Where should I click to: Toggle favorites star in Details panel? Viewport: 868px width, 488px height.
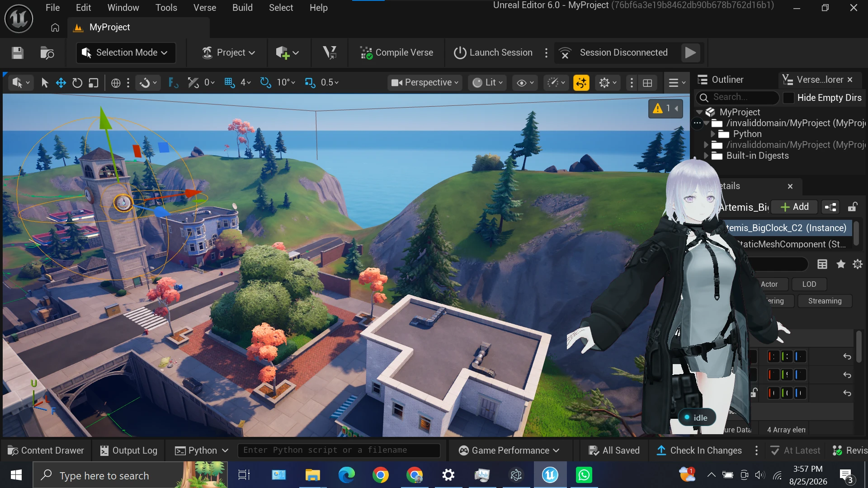tap(840, 264)
